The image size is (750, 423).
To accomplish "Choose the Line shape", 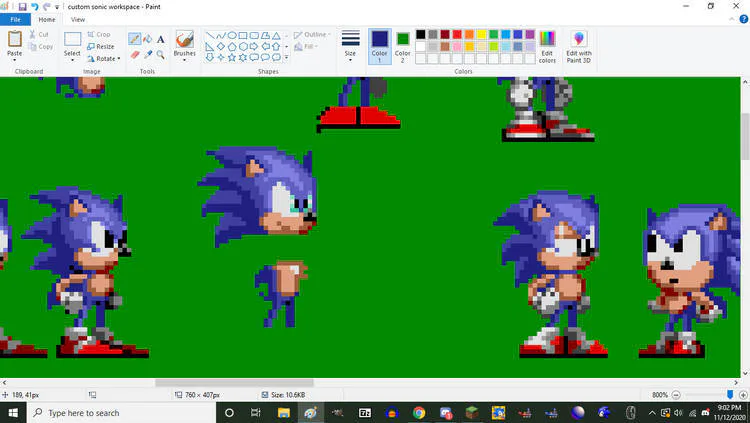I will pyautogui.click(x=210, y=35).
